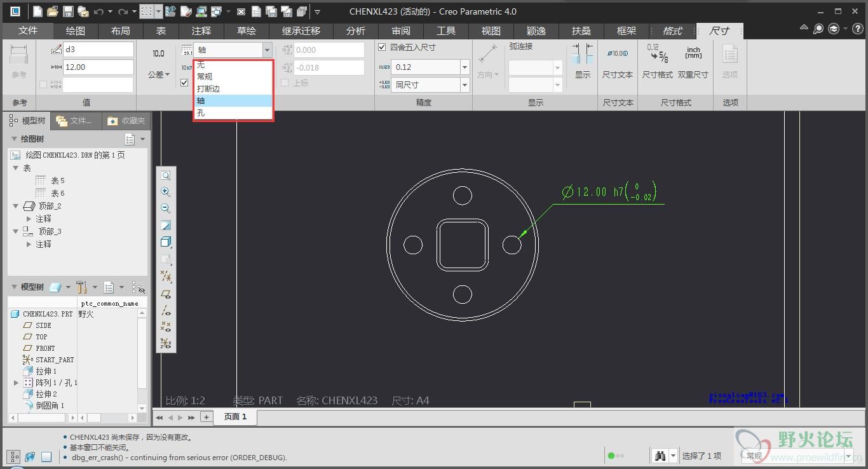The image size is (868, 469).
Task: Open drawing tree settings icon
Action: coord(130,139)
